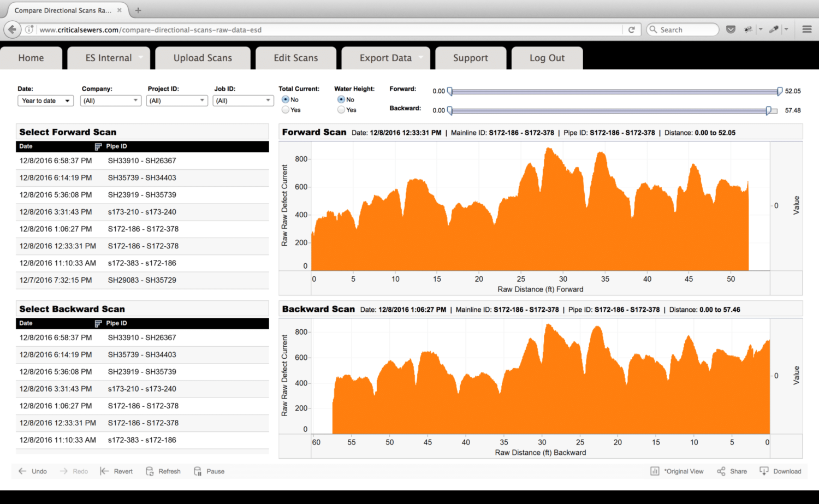819x504 pixels.
Task: Pause updates with the Pause icon
Action: coord(198,471)
